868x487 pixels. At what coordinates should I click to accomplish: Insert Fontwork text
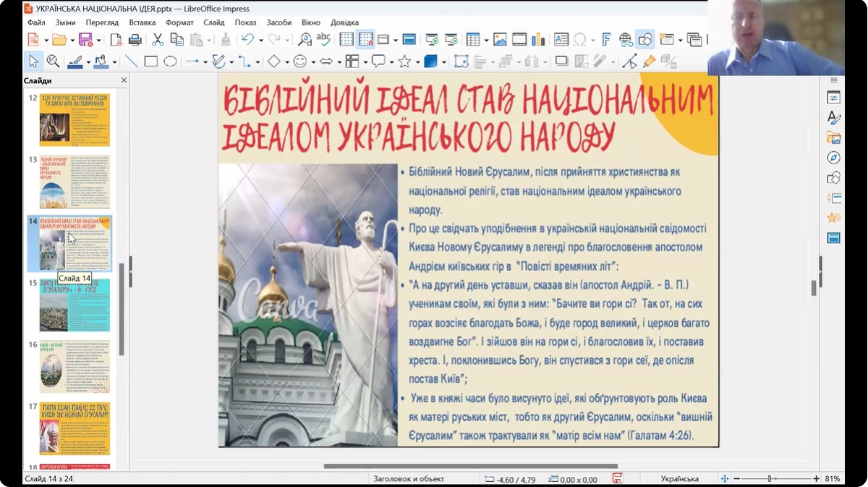point(606,40)
